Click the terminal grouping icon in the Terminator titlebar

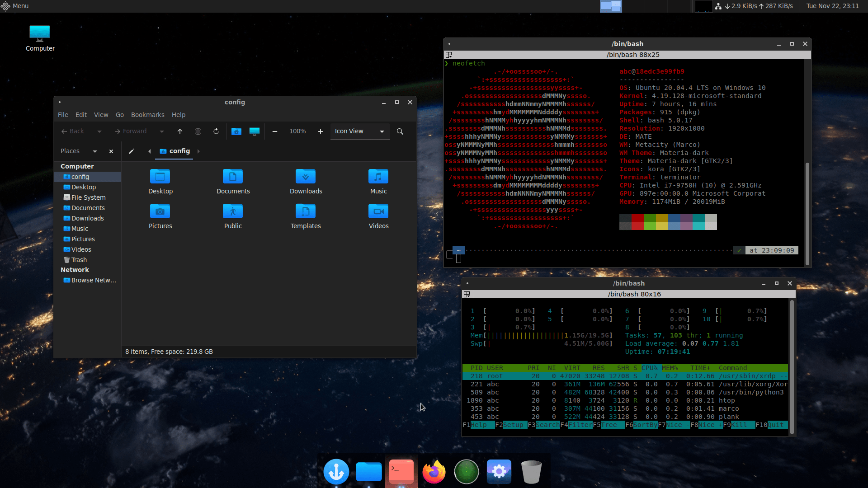449,54
